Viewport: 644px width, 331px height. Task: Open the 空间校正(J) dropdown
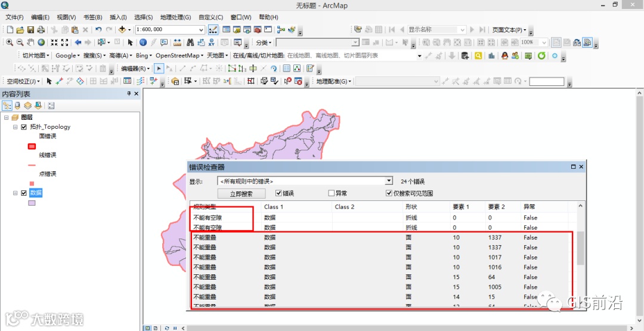(x=23, y=81)
